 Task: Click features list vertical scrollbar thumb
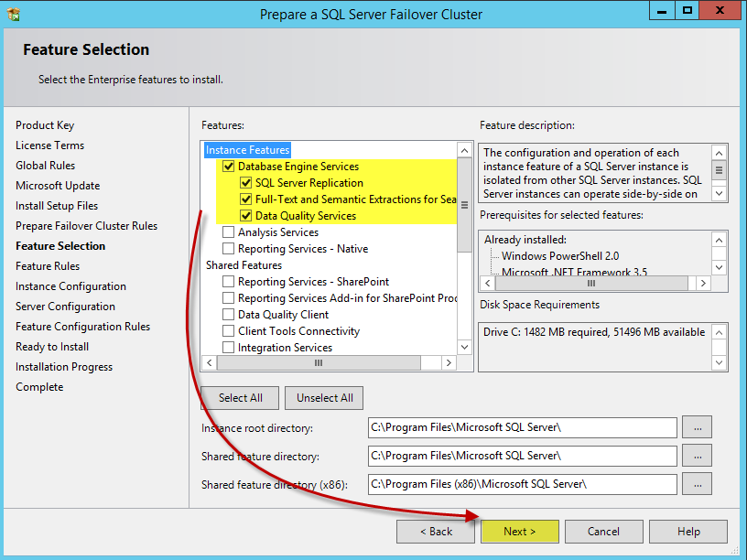coord(464,205)
